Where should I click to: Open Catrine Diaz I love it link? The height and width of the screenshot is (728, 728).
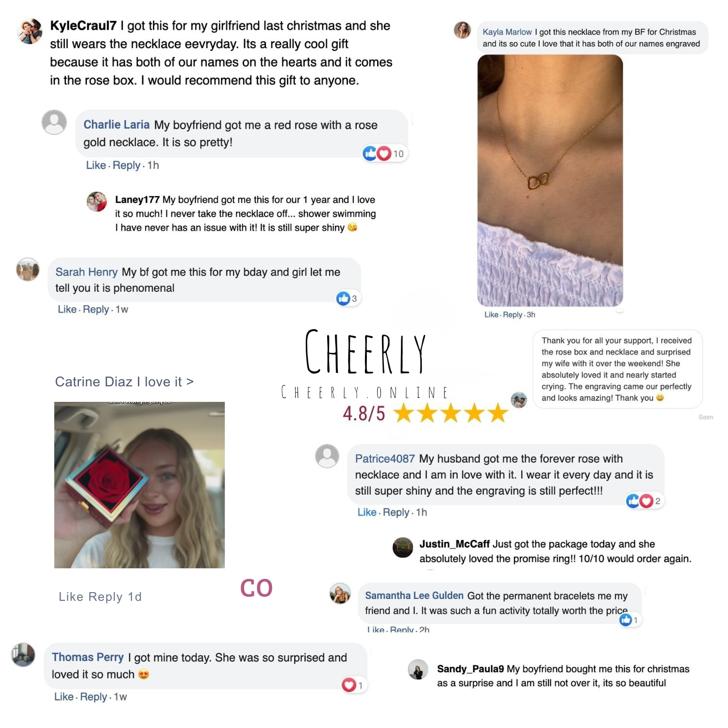(124, 382)
